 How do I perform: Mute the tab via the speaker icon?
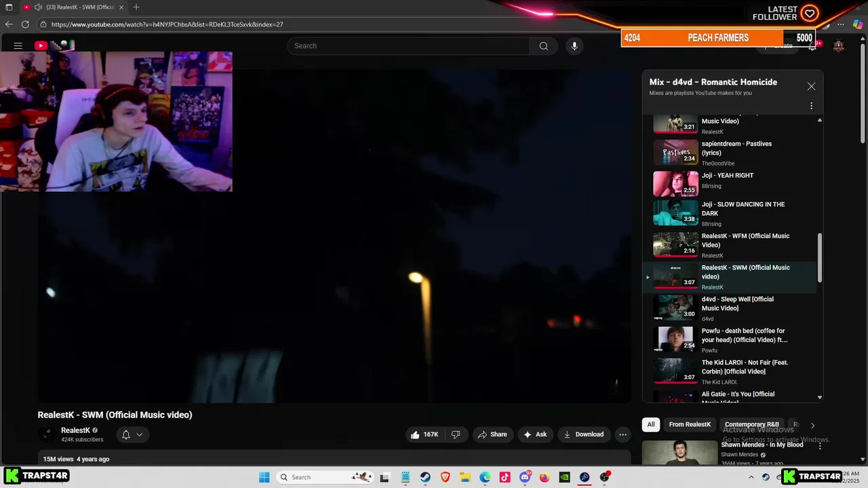38,7
